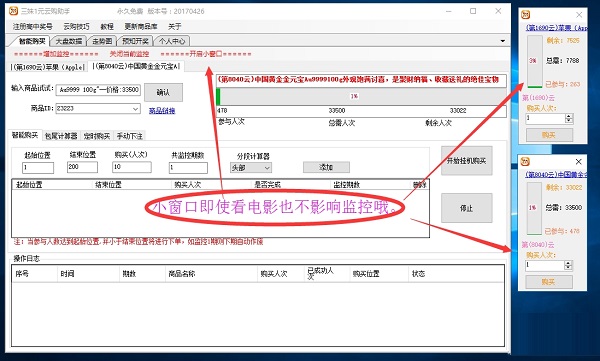This screenshot has width=600, height=361.
Task: Open the 教程 menu
Action: 107,26
